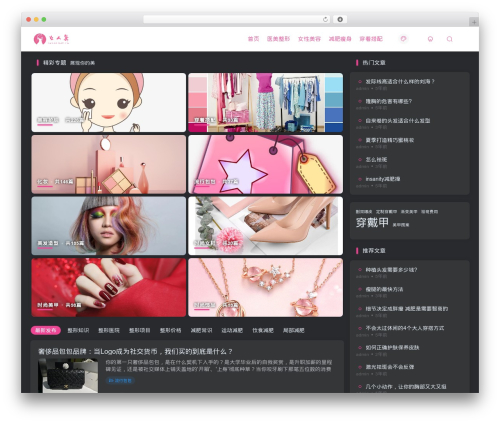Open recommended article 激光祛斑会不会反弹

[x=390, y=367]
